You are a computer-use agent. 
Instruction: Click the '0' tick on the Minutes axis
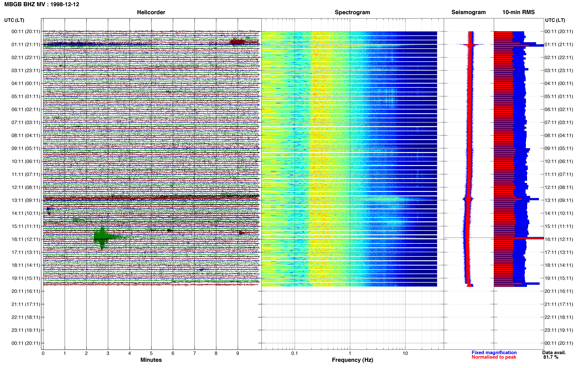click(43, 353)
